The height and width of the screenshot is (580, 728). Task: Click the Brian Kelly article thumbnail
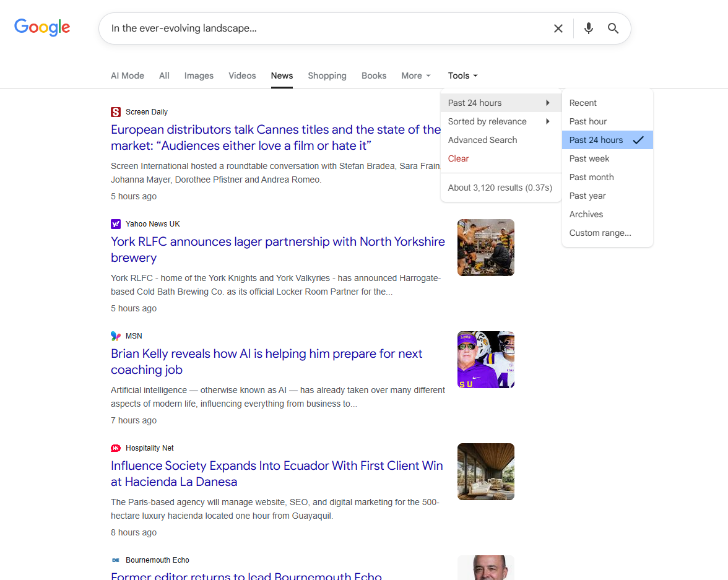485,360
